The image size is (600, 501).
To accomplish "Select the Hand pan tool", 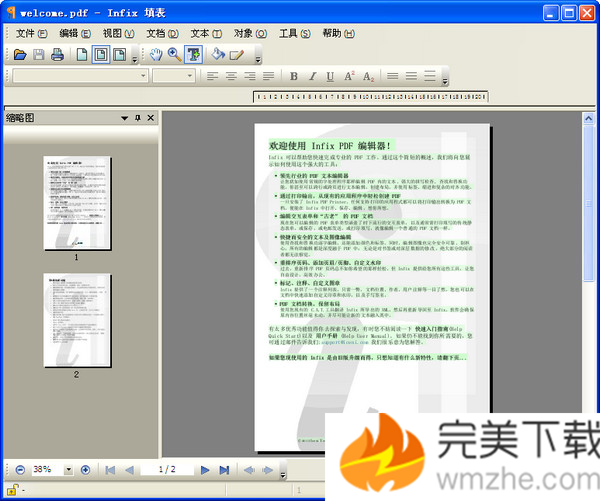I will [x=156, y=55].
